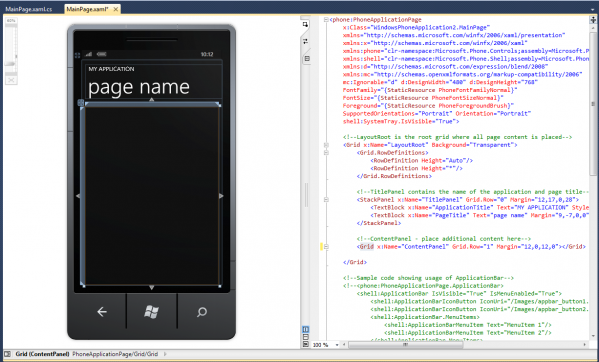
Task: Click the RowDefinition Height="Auto" line
Action: [422, 160]
